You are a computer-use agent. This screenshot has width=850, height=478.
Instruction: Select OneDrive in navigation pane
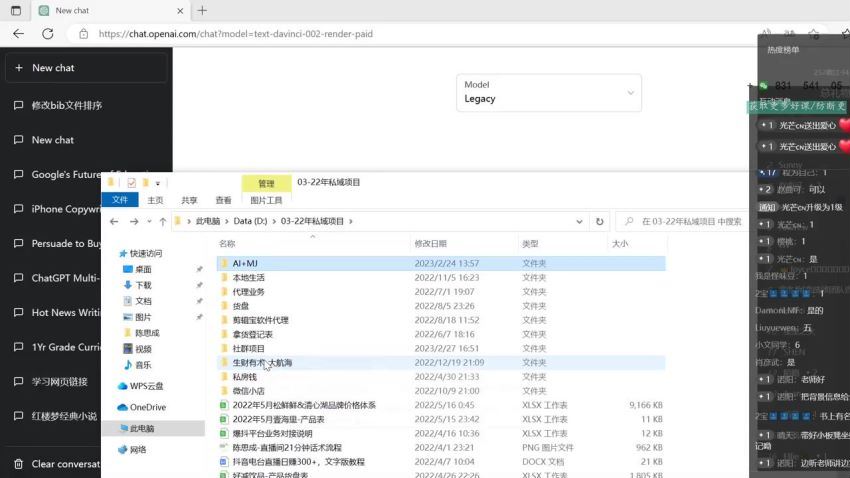[141, 407]
